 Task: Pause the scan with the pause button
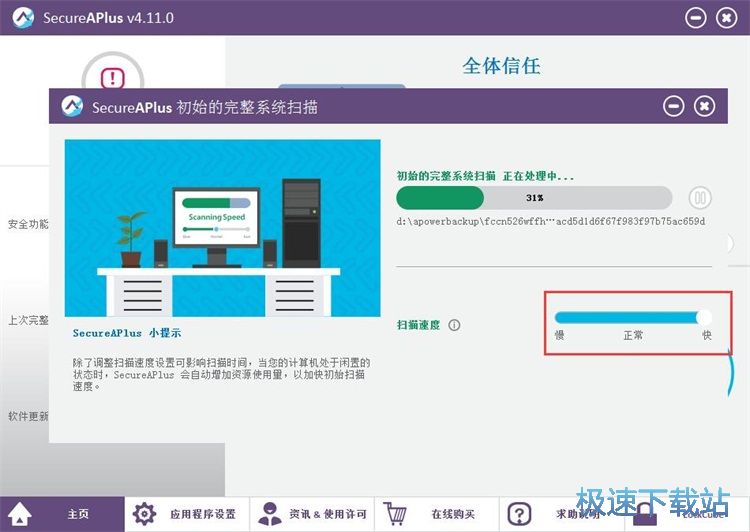click(x=700, y=198)
